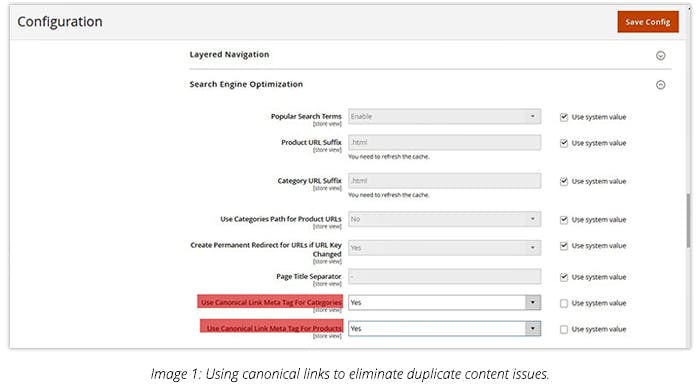700x390 pixels.
Task: Click the Category URL Suffix input field
Action: pyautogui.click(x=445, y=181)
